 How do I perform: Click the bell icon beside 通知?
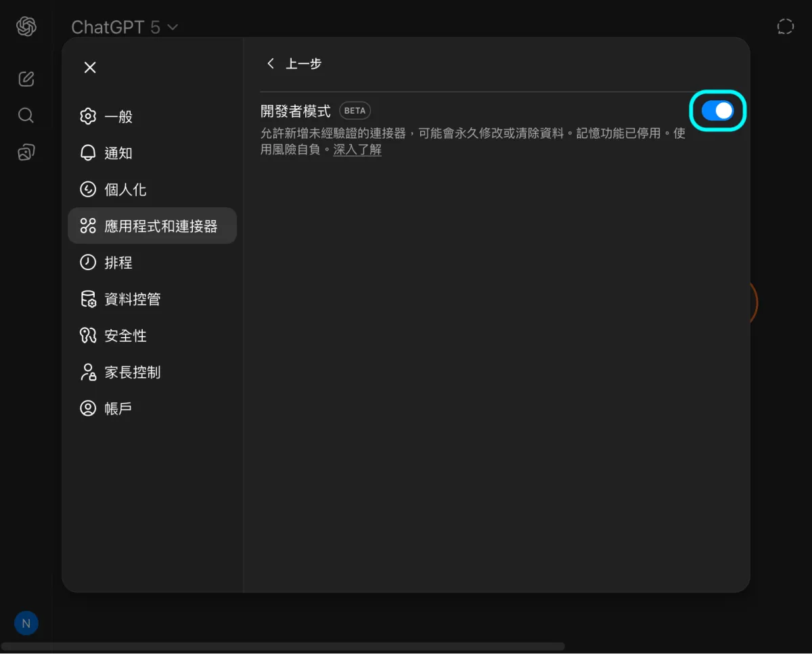88,153
